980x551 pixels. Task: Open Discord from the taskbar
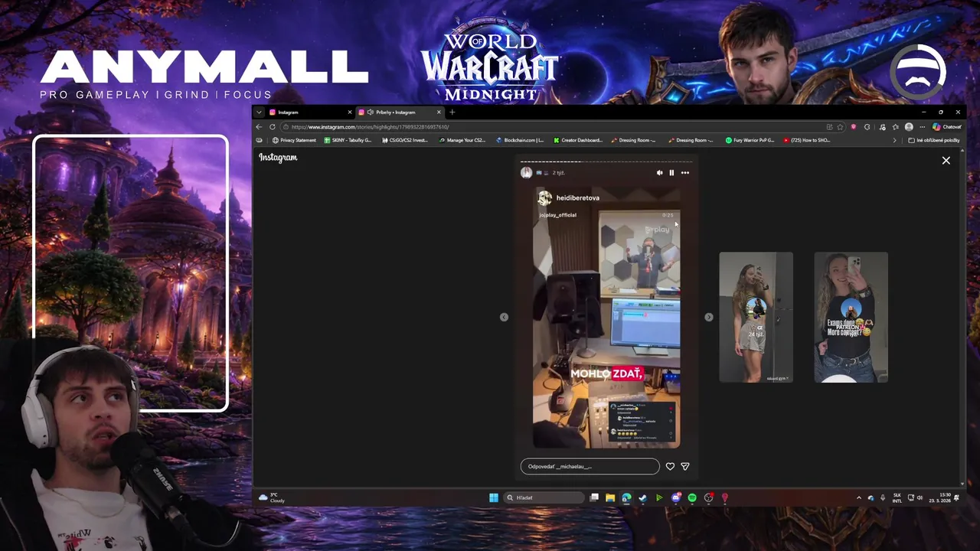[676, 497]
